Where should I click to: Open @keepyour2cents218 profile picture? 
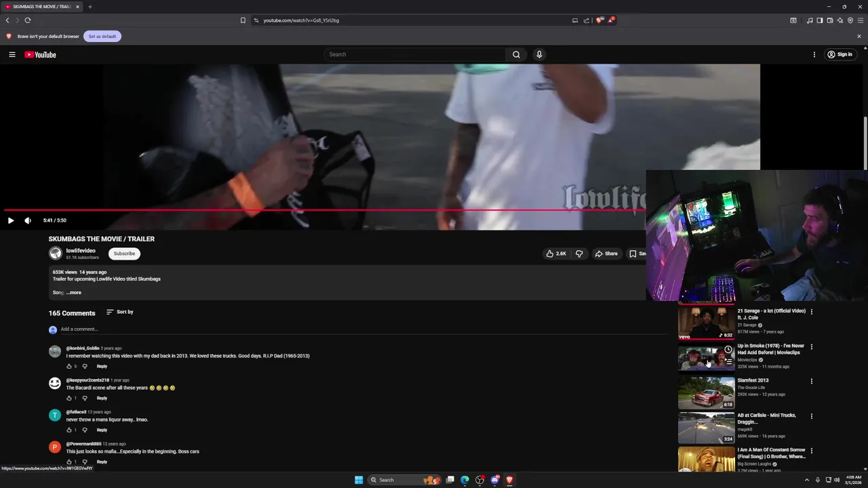pyautogui.click(x=55, y=384)
